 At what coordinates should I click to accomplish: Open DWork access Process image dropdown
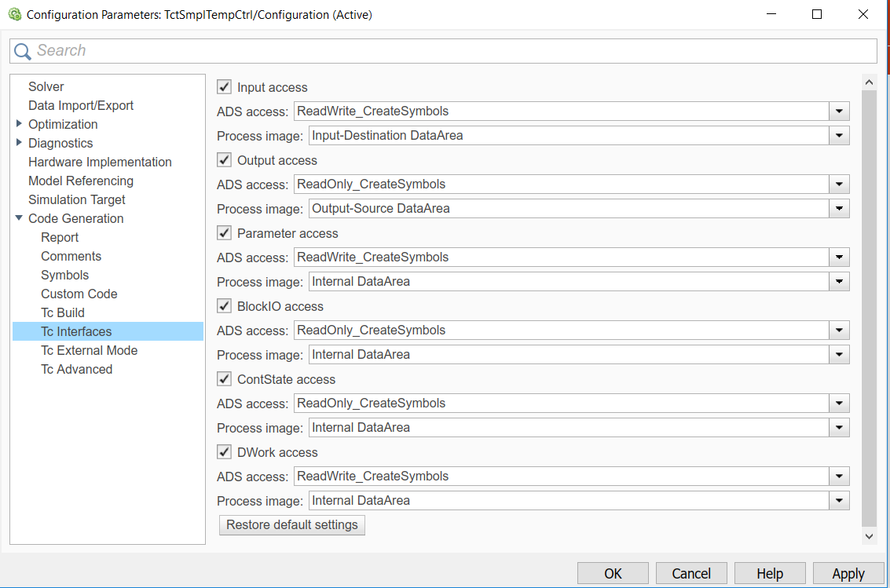[839, 501]
